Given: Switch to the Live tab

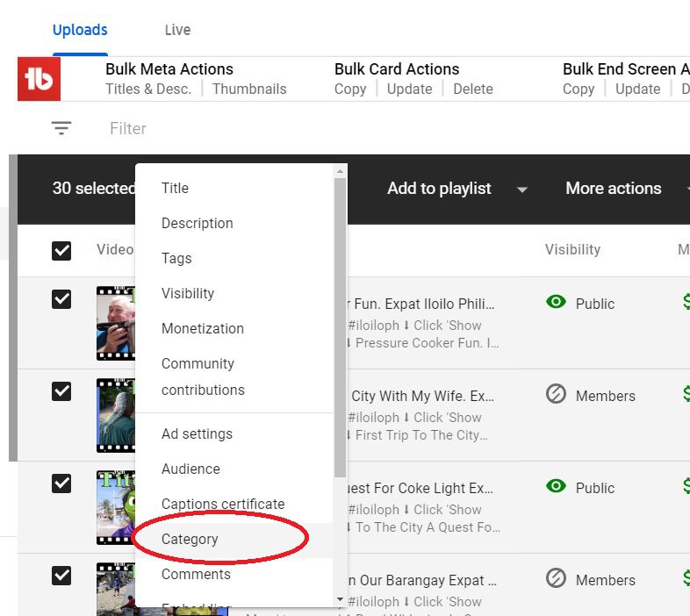Looking at the screenshot, I should point(177,30).
